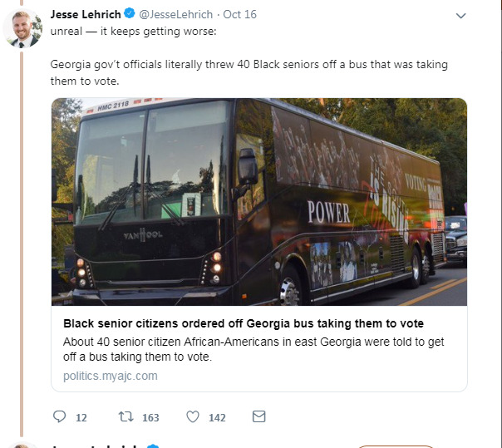View the 163 retweets count
502x448 pixels.
point(150,417)
